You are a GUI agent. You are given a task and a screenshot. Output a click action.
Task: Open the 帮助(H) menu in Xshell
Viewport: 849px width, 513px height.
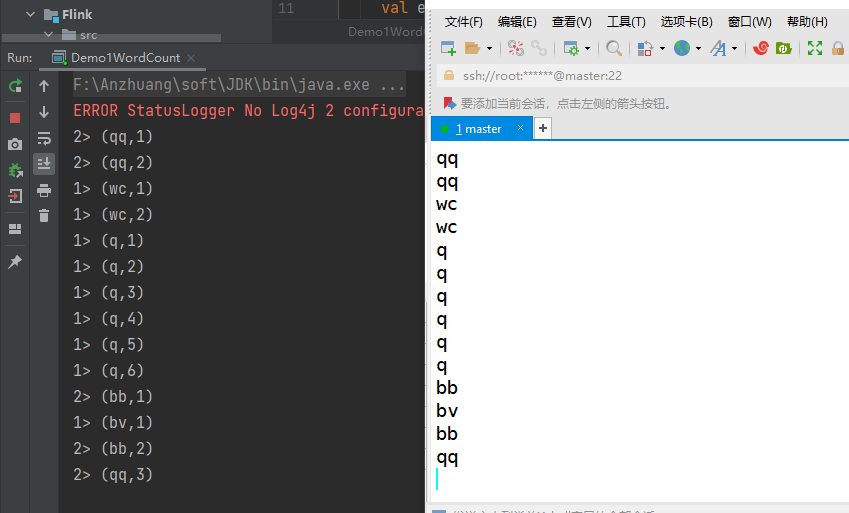coord(807,22)
